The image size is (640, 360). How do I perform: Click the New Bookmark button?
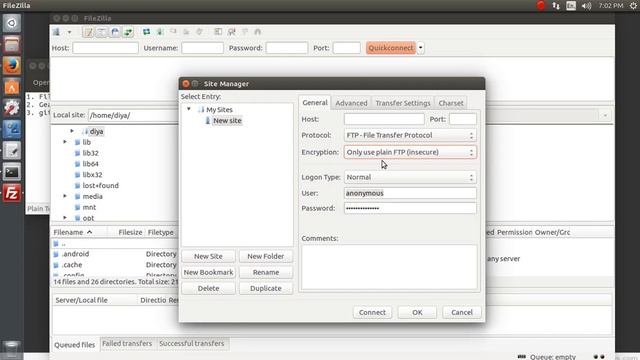(x=208, y=272)
